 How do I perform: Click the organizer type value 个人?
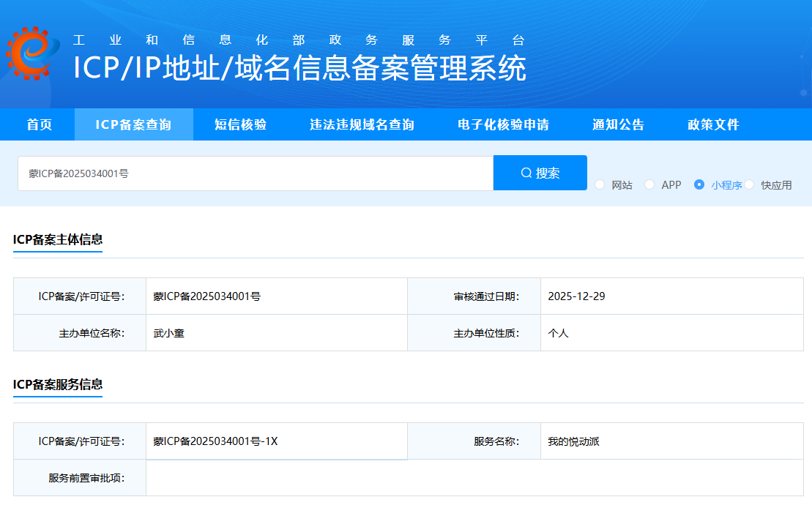point(558,333)
